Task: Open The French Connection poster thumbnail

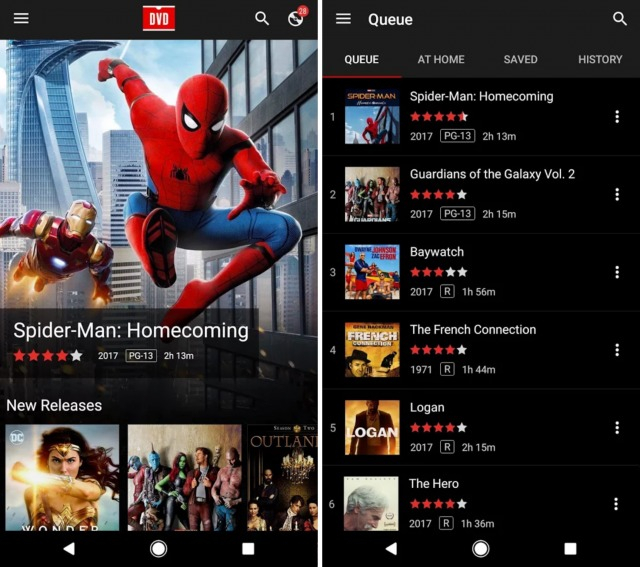Action: (372, 350)
